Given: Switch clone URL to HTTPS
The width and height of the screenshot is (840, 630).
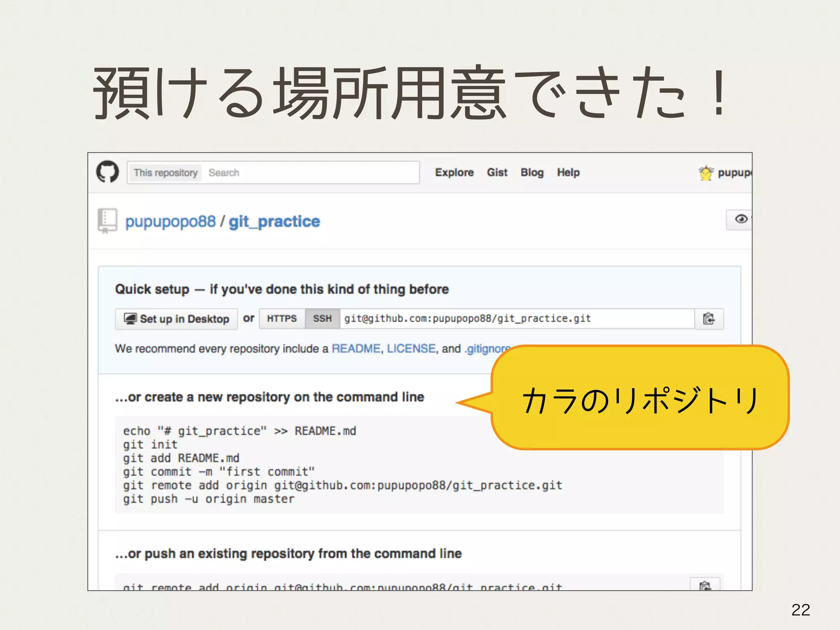Looking at the screenshot, I should [x=282, y=319].
